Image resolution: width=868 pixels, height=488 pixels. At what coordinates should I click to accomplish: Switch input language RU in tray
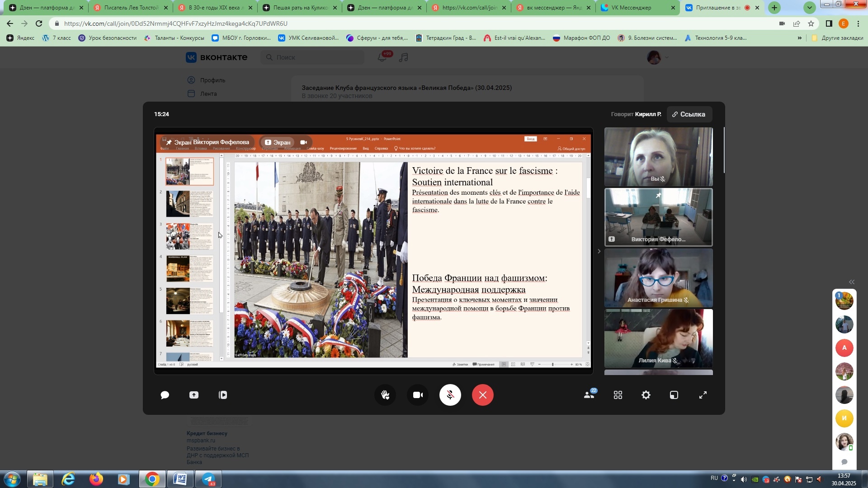click(714, 478)
